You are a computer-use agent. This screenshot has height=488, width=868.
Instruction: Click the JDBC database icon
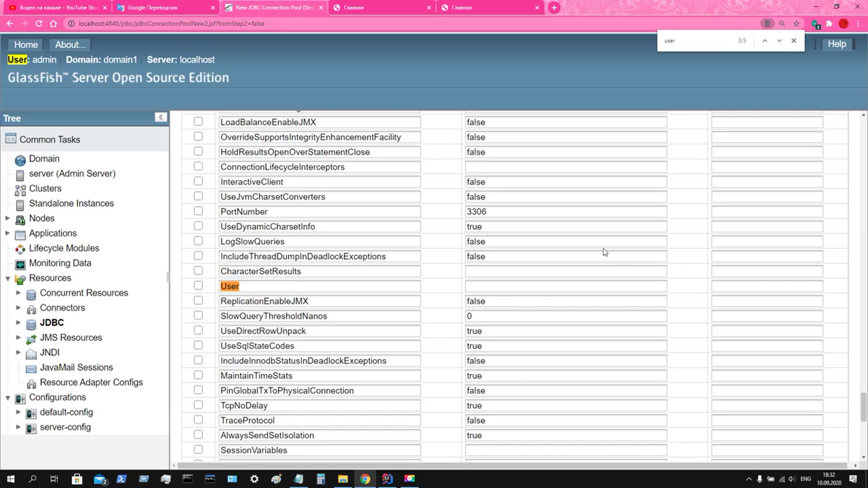(31, 324)
